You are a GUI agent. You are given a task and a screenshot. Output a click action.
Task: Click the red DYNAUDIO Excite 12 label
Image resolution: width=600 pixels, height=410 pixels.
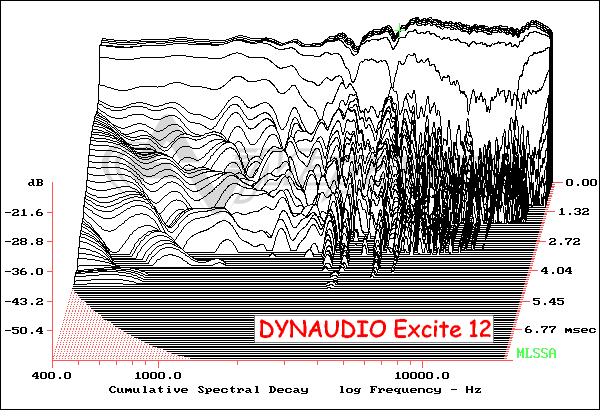pyautogui.click(x=375, y=329)
